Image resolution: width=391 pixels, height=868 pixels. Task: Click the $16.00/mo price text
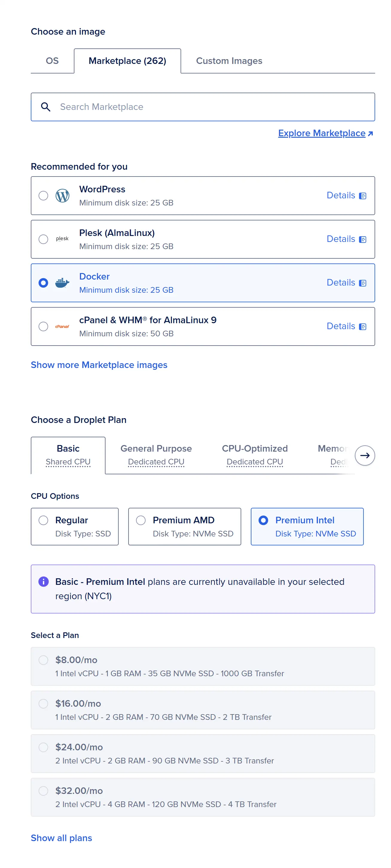coord(78,703)
